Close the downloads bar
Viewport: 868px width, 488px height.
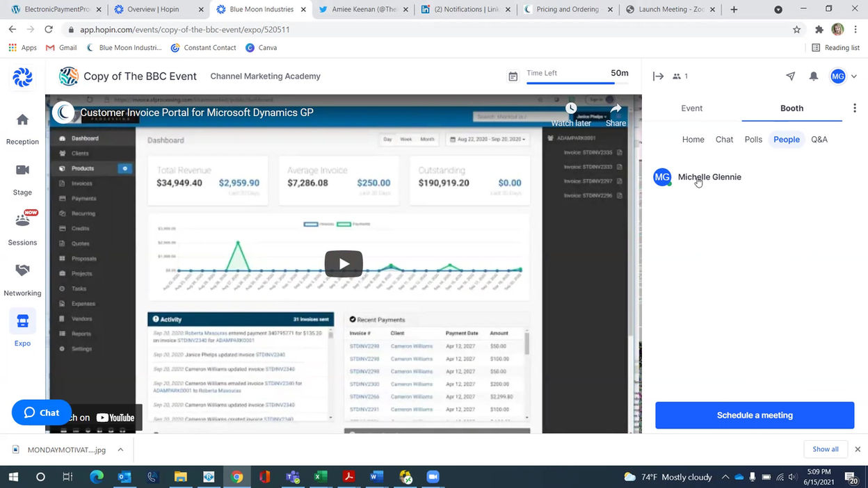[858, 449]
